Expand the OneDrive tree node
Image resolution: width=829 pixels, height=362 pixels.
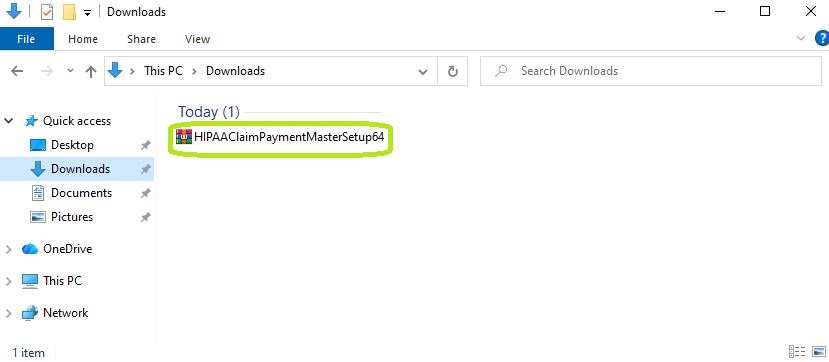pos(8,249)
